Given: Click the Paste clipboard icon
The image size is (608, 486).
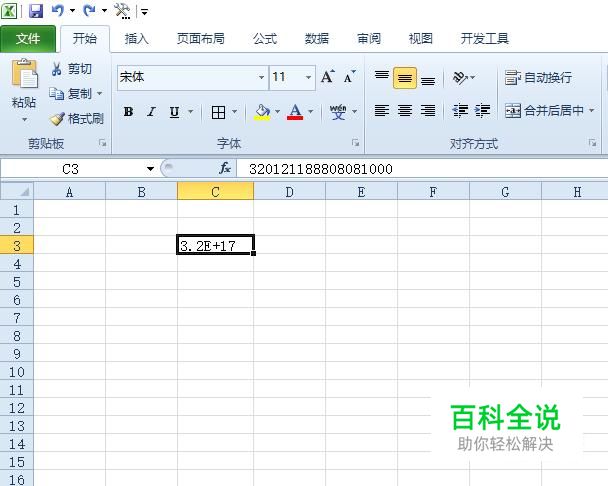Looking at the screenshot, I should coord(24,73).
